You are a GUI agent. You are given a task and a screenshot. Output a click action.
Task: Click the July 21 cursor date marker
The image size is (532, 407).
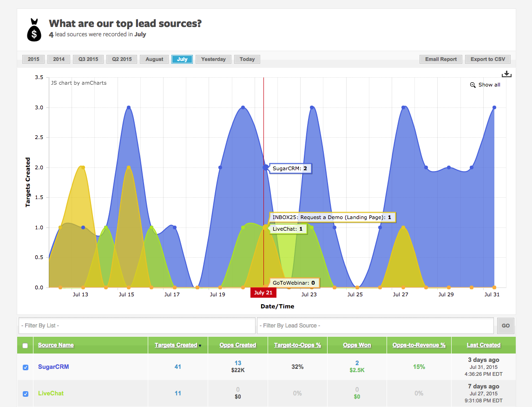pos(263,293)
